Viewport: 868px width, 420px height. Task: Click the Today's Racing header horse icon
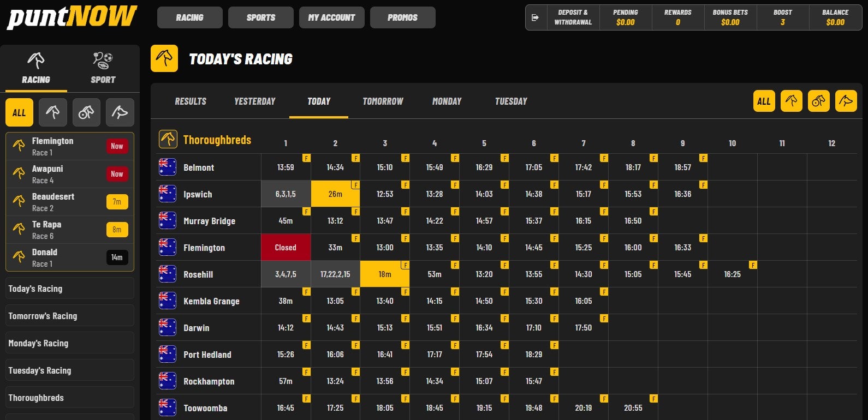pos(164,58)
